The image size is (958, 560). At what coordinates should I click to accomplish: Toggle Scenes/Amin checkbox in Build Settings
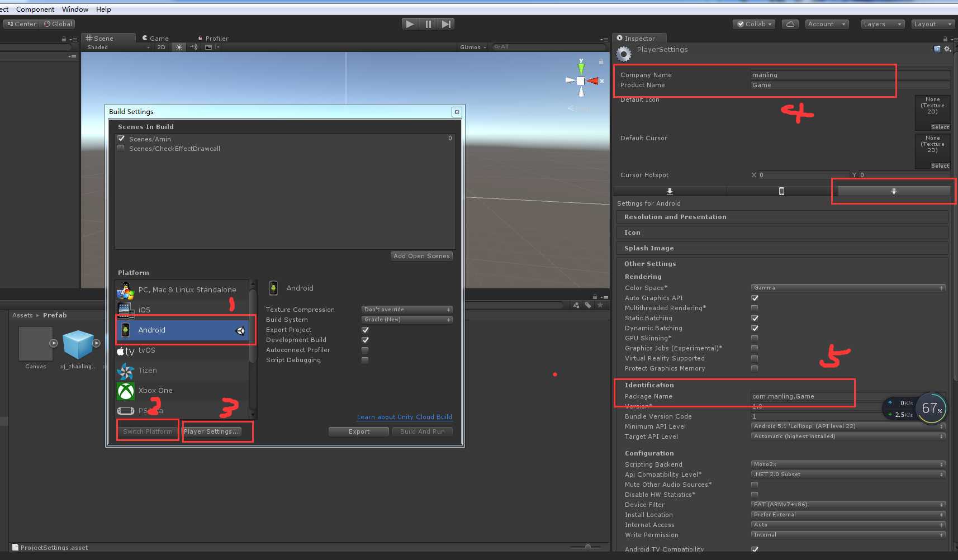[121, 139]
